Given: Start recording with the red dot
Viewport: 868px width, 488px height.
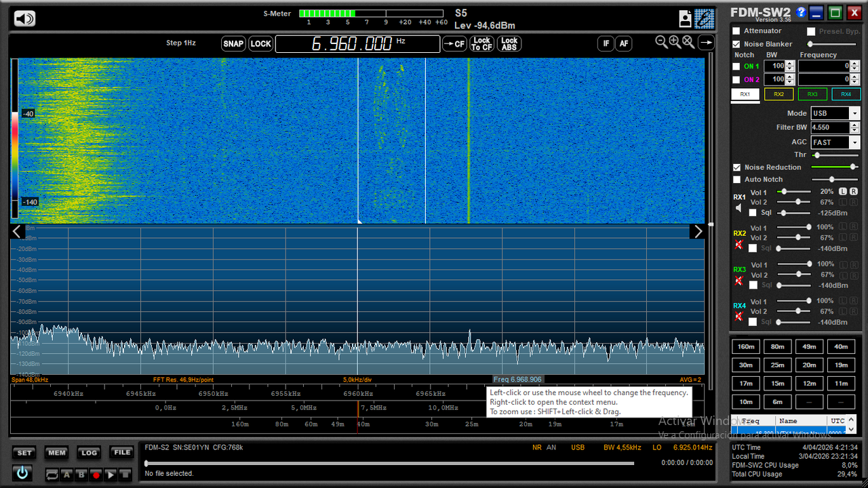Looking at the screenshot, I should pos(96,475).
